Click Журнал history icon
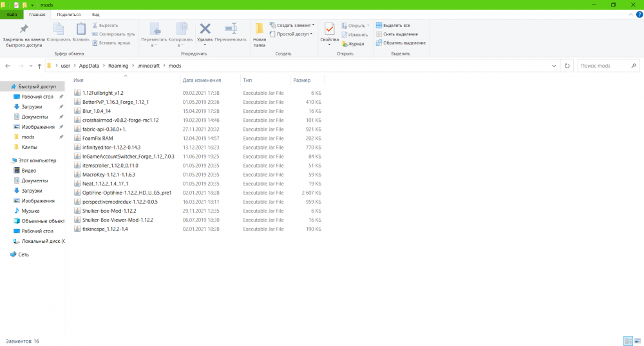 [345, 44]
